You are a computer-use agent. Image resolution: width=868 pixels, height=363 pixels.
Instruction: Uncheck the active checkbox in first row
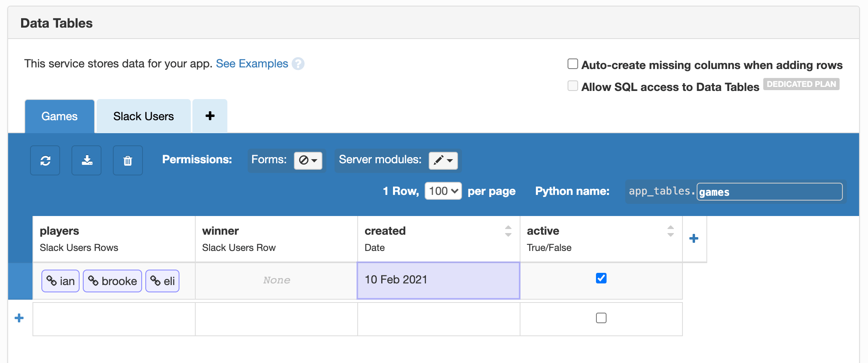click(x=601, y=278)
